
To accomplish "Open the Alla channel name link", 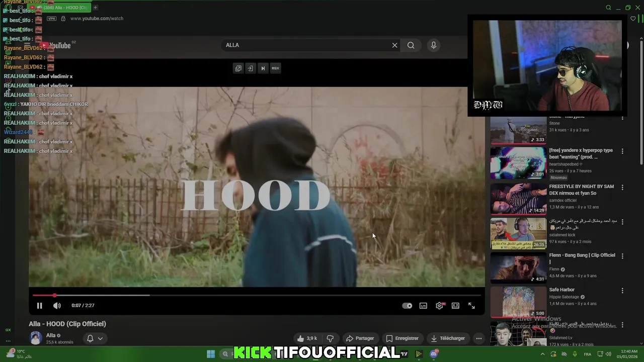I will pos(51,335).
